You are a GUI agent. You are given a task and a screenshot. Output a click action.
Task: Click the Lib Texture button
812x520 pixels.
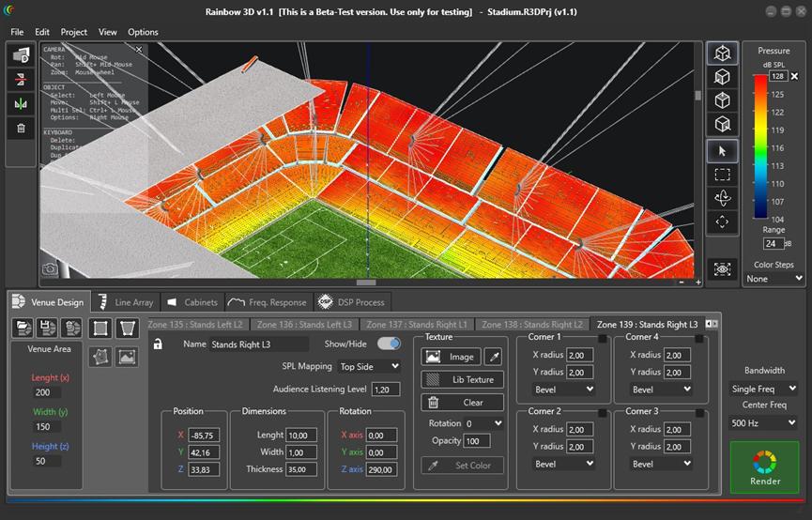[x=463, y=379]
